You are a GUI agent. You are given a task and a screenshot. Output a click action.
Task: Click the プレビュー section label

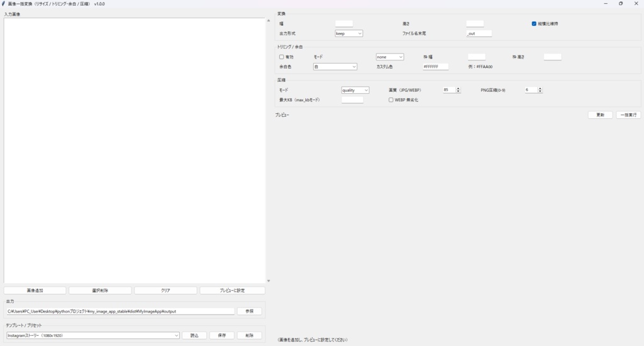(282, 115)
